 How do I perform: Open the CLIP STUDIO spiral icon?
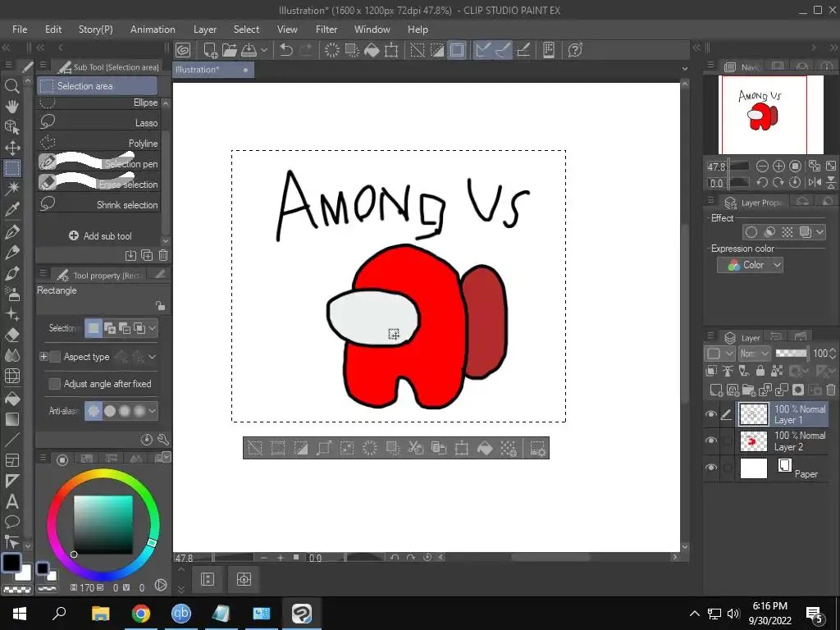pos(183,50)
